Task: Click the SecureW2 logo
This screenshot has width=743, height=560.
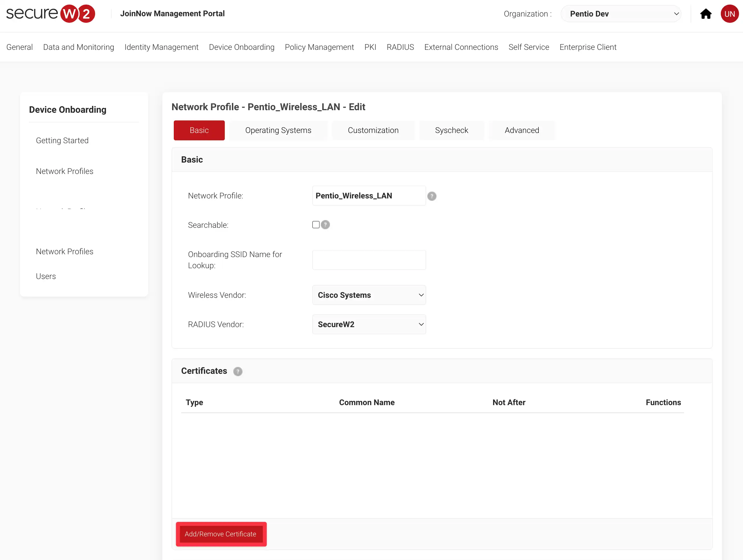Action: pyautogui.click(x=51, y=14)
